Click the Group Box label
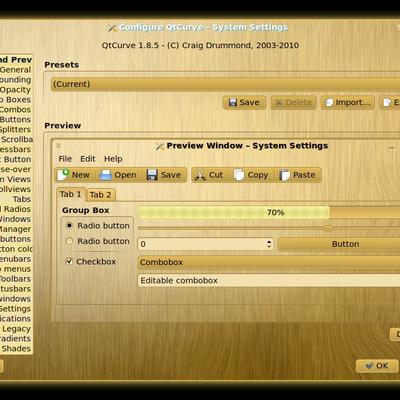Screen dimensions: 400x400 tap(86, 210)
